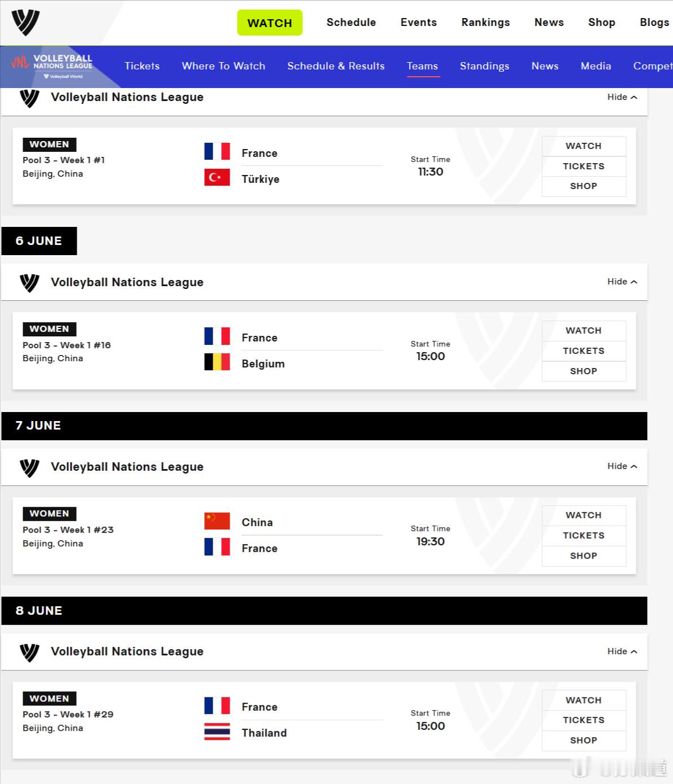Collapse the 7 June section with Hide

pyautogui.click(x=622, y=466)
